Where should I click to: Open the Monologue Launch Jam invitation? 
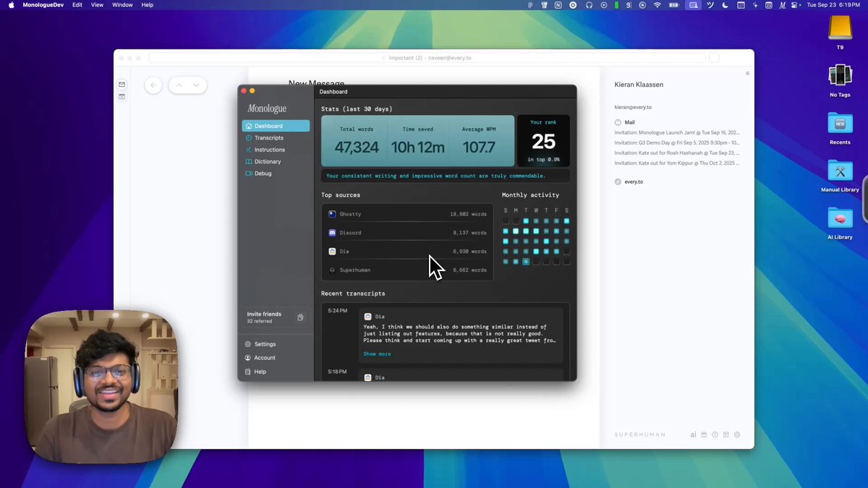point(676,133)
